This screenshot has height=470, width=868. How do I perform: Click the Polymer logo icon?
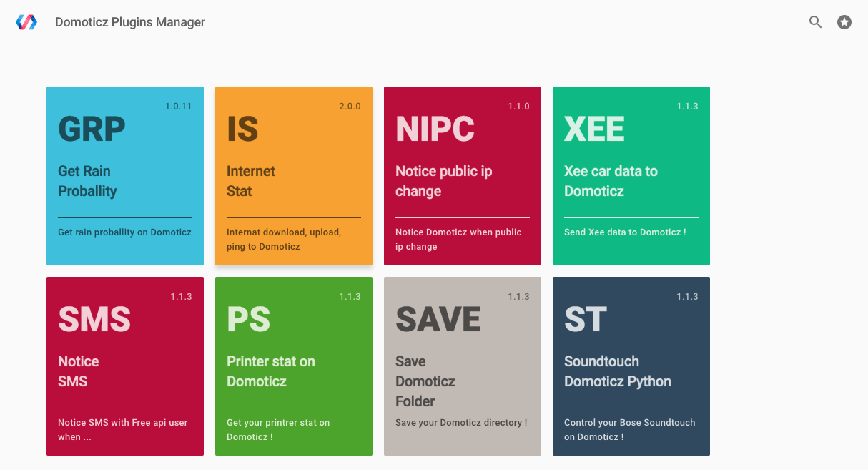pos(26,22)
